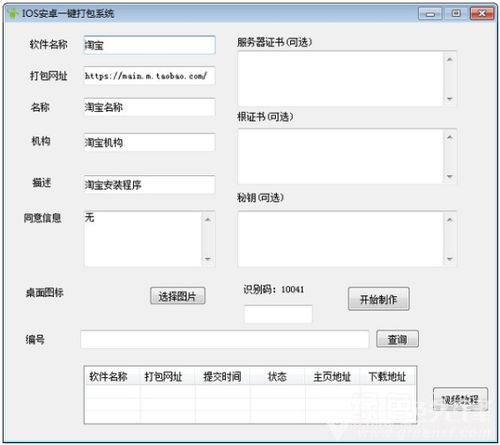
Task: Click the down arrow of 秘钥 scrollbar
Action: click(450, 259)
